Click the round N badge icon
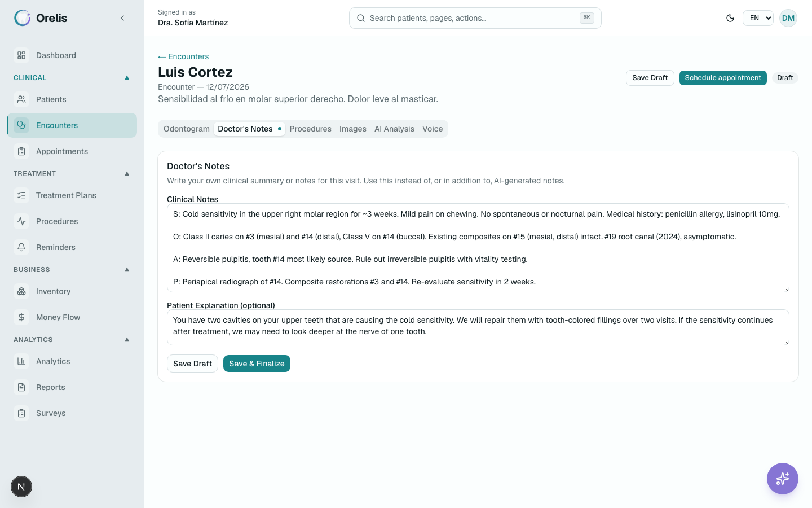 pos(21,487)
